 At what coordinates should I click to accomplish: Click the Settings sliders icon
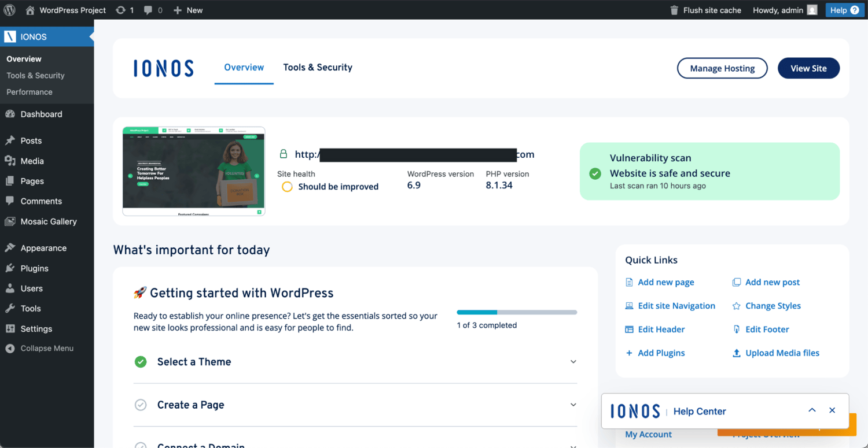pyautogui.click(x=10, y=329)
